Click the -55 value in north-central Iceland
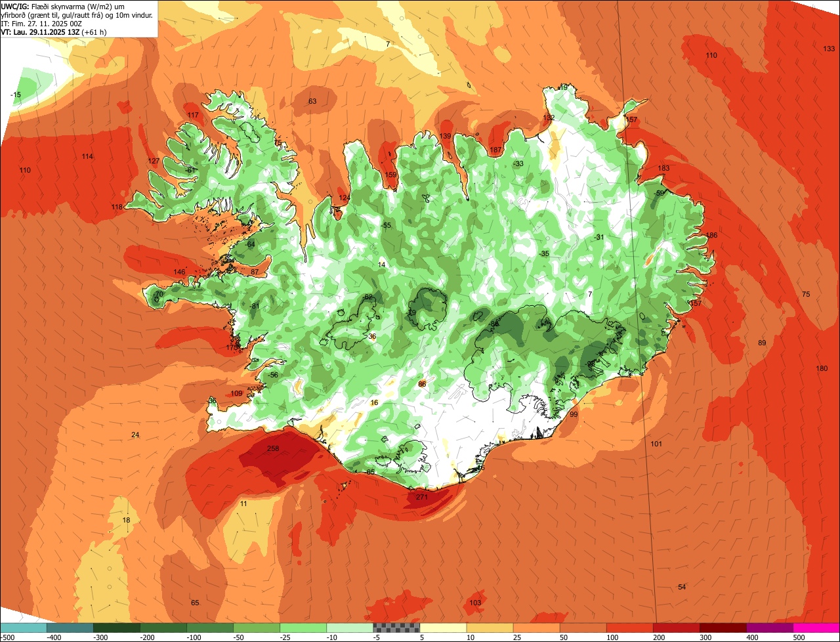 tap(386, 226)
